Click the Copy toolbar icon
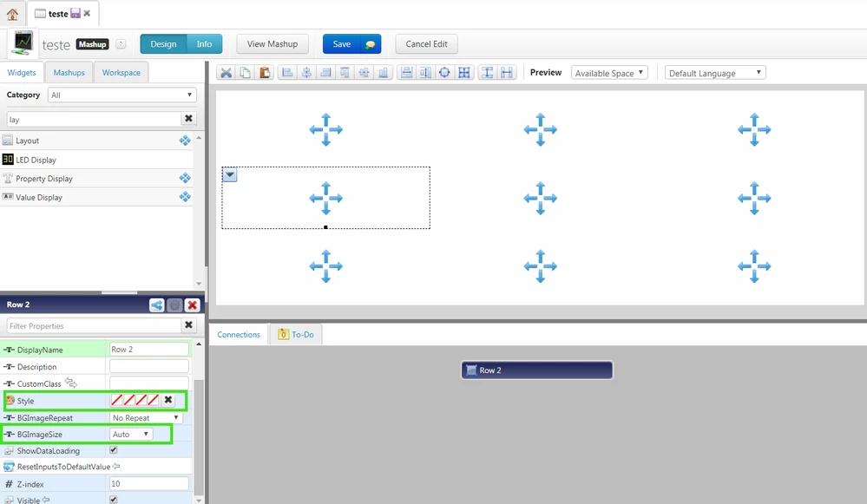Screen dimensions: 867x504 [245, 72]
